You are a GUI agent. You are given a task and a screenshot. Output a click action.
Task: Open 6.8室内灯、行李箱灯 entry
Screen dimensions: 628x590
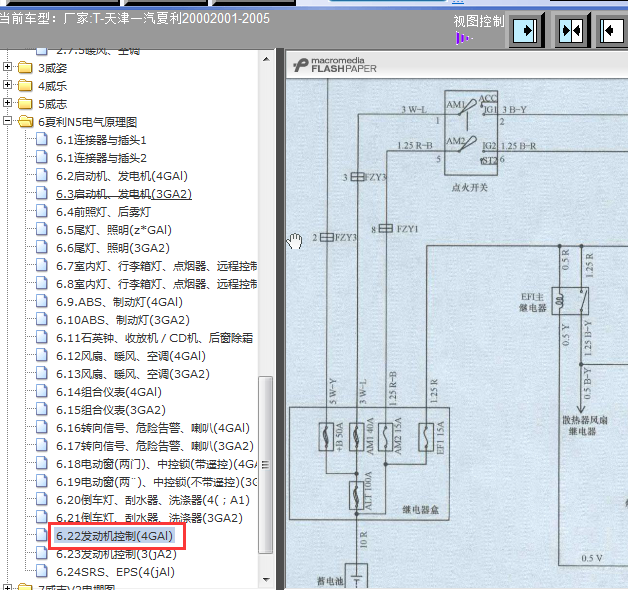(x=156, y=284)
